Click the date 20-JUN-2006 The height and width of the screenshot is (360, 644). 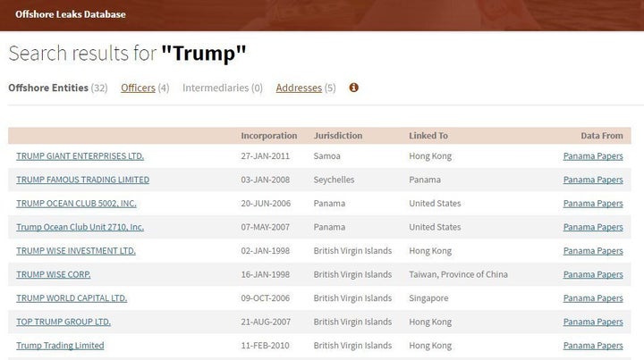tap(266, 204)
